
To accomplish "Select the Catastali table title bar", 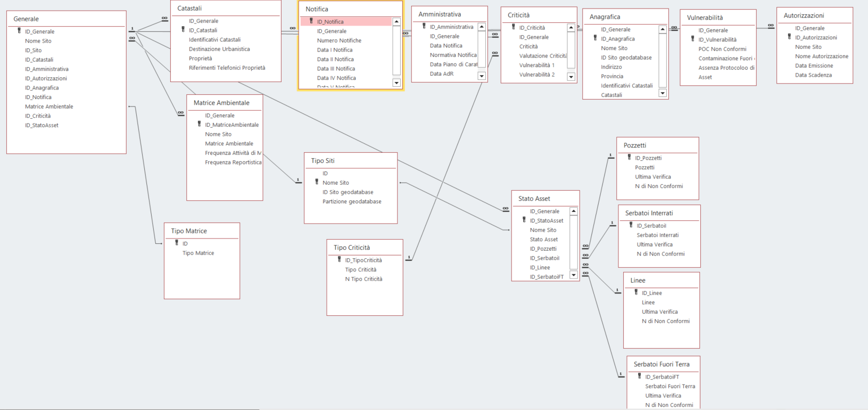I will [x=226, y=8].
